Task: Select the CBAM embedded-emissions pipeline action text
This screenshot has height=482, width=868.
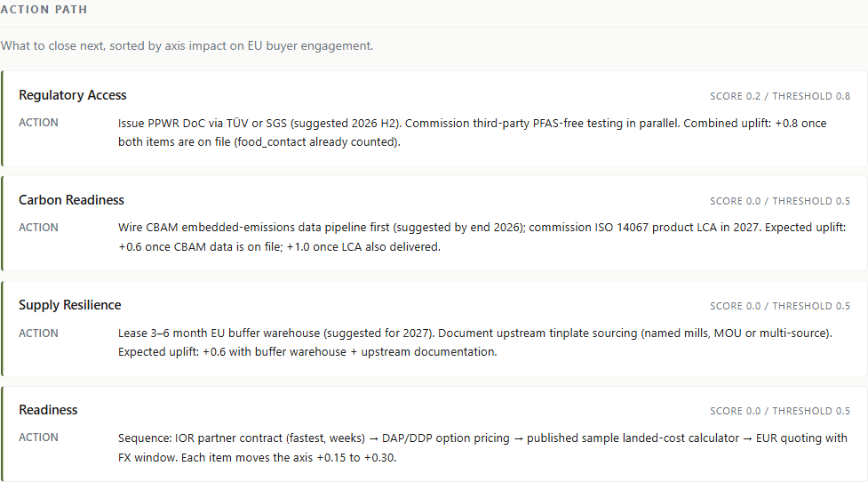Action: [482, 237]
